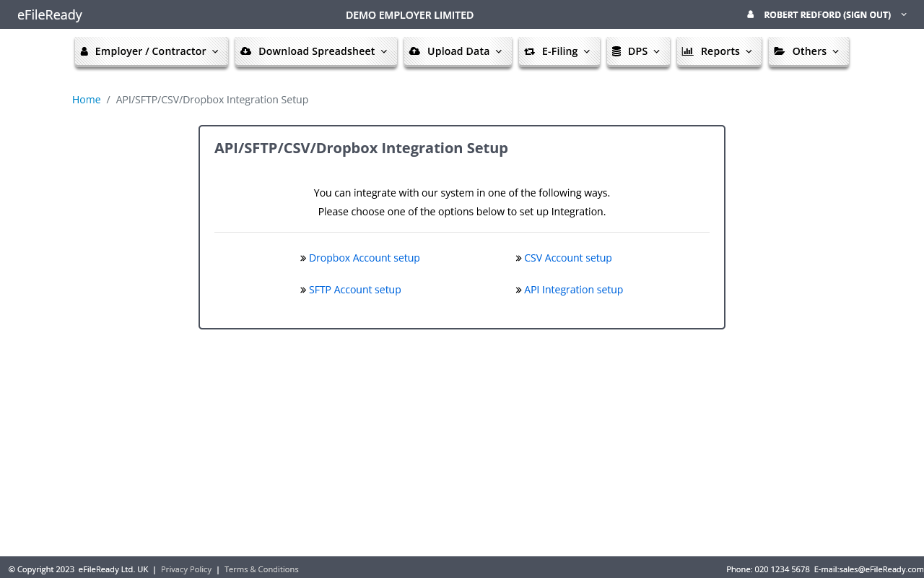Click the retweet arrows icon on E-Filing
924x578 pixels.
(x=529, y=51)
